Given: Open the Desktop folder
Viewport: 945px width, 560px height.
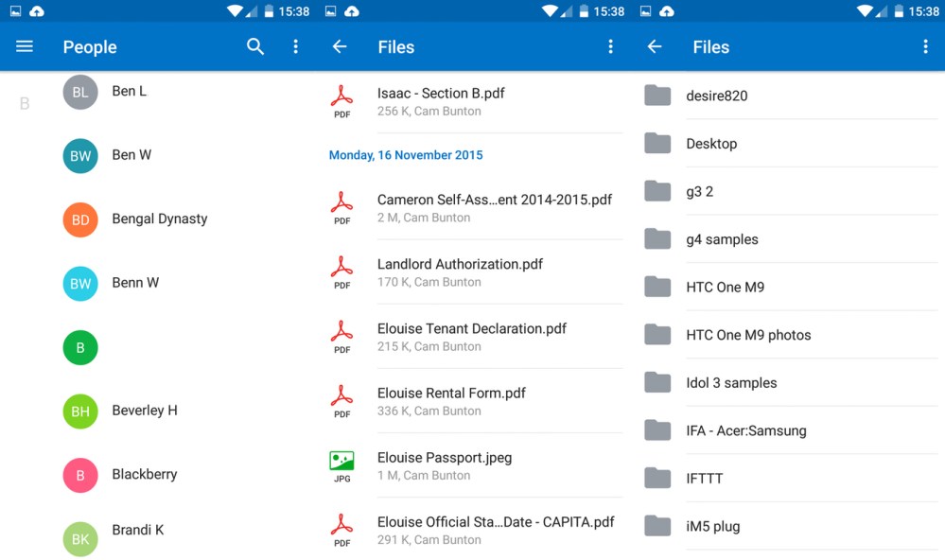Looking at the screenshot, I should [711, 144].
